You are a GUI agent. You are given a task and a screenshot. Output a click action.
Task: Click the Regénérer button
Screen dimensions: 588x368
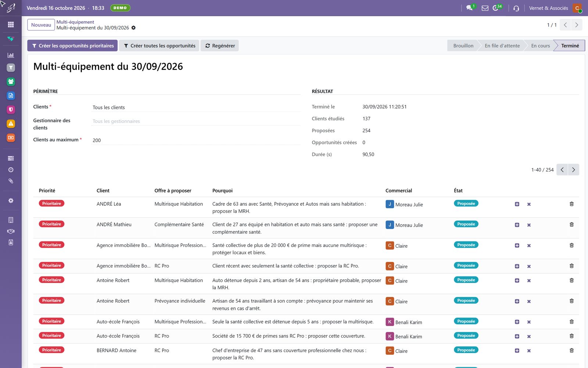pyautogui.click(x=219, y=46)
